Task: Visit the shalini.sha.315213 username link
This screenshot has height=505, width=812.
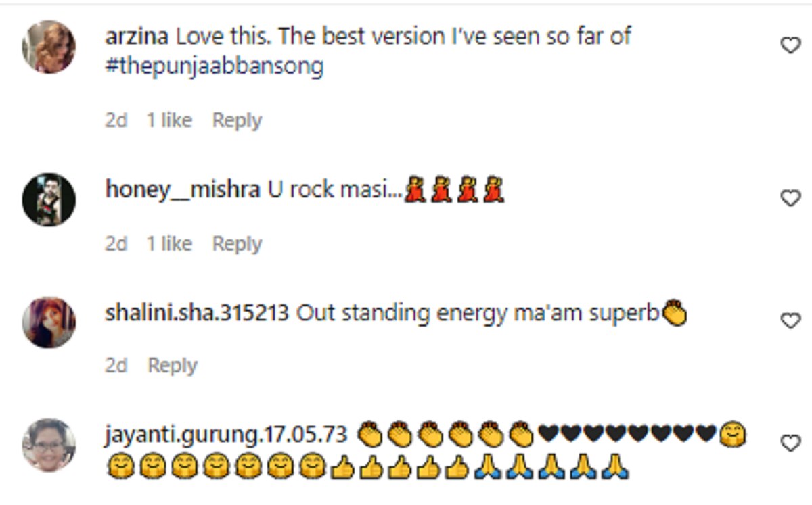Action: pyautogui.click(x=198, y=313)
